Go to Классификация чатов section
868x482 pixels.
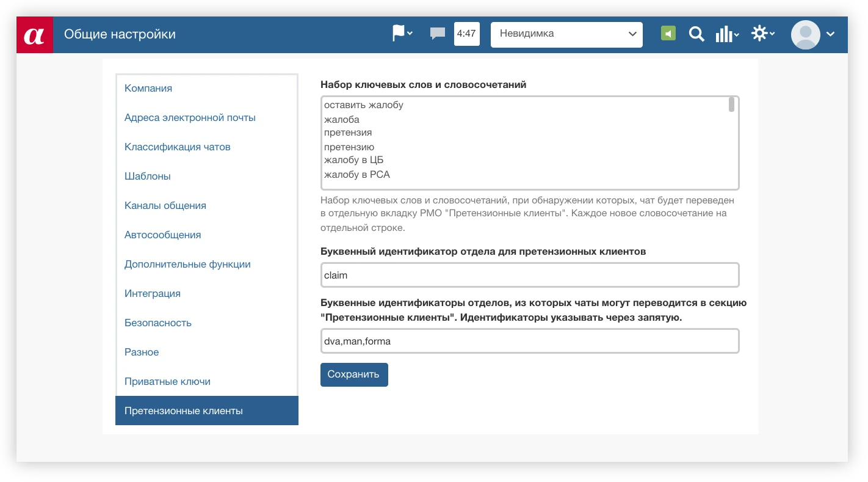click(206, 147)
